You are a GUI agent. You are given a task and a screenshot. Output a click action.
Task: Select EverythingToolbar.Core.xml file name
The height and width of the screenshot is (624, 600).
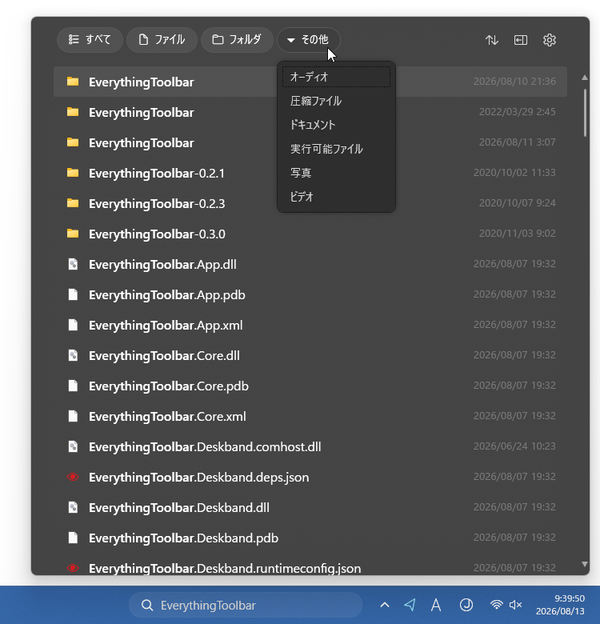(168, 416)
